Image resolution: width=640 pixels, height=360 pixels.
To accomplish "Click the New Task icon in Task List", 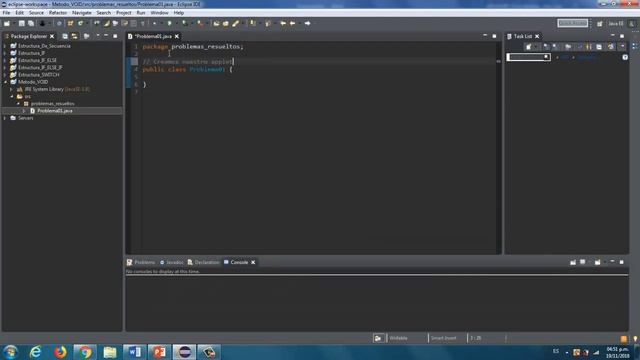I will 529,47.
